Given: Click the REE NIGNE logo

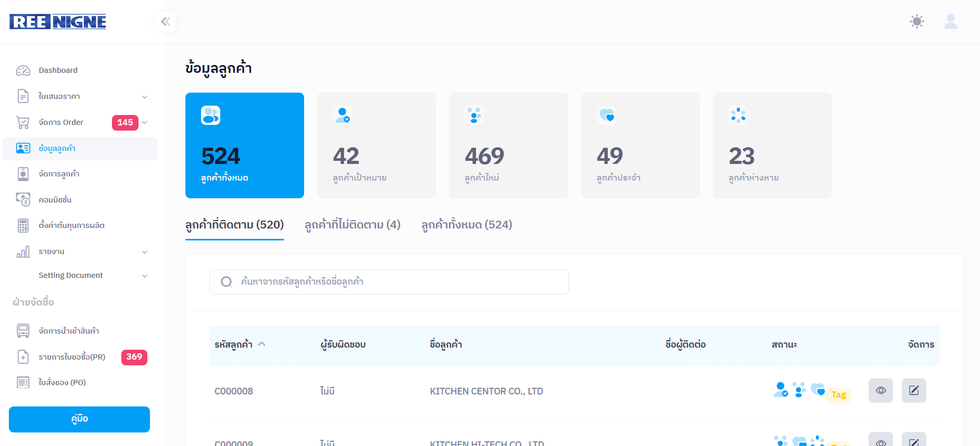Looking at the screenshot, I should [x=58, y=21].
